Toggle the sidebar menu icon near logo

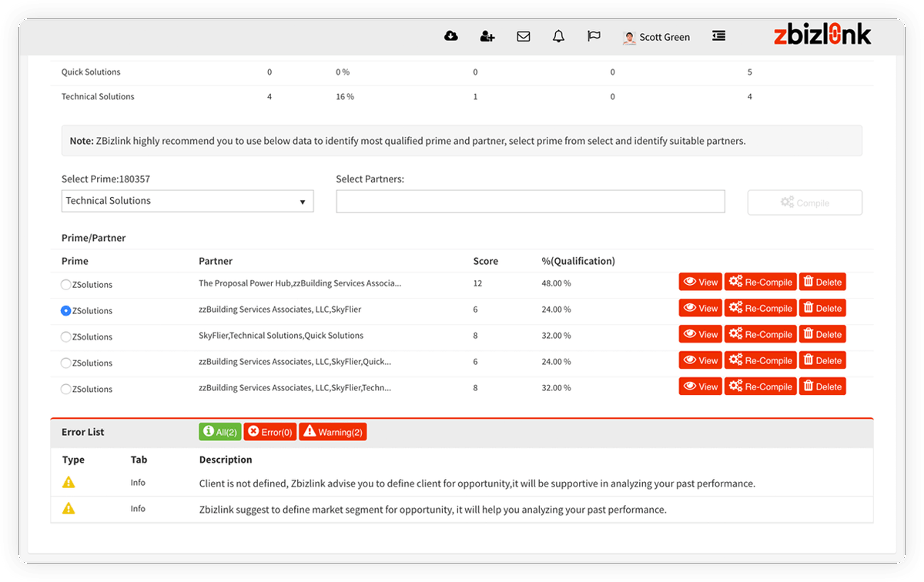click(718, 35)
